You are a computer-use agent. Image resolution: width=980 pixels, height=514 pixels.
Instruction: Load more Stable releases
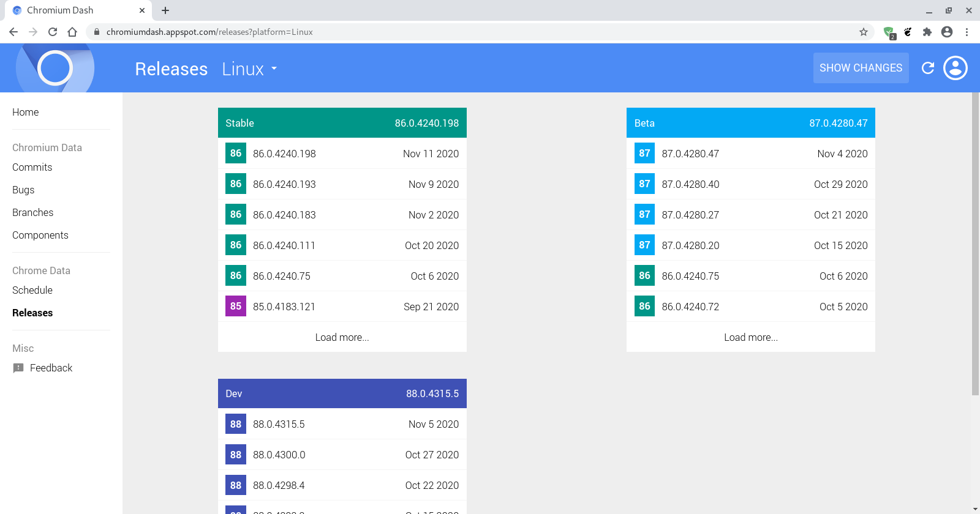(x=342, y=337)
